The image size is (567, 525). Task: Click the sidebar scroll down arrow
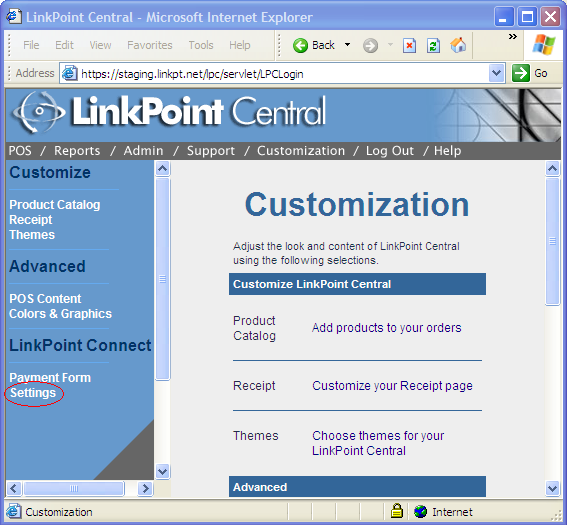pos(163,471)
